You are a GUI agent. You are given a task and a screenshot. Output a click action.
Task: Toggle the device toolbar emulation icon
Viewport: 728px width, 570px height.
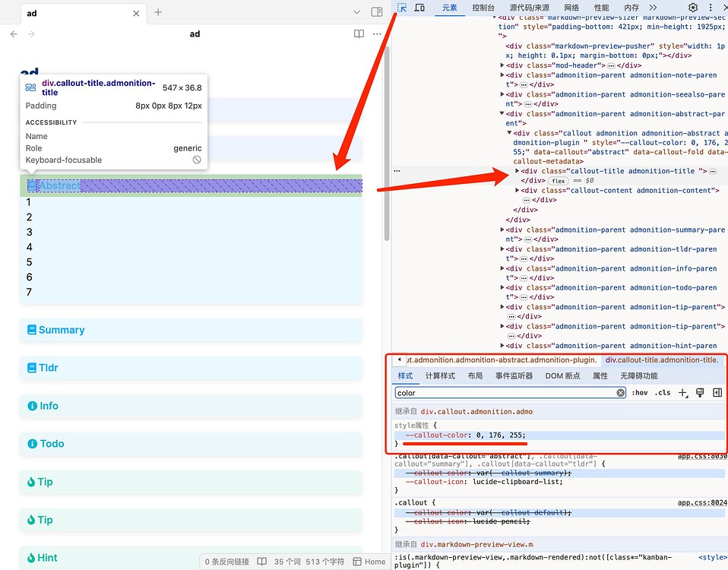[419, 8]
